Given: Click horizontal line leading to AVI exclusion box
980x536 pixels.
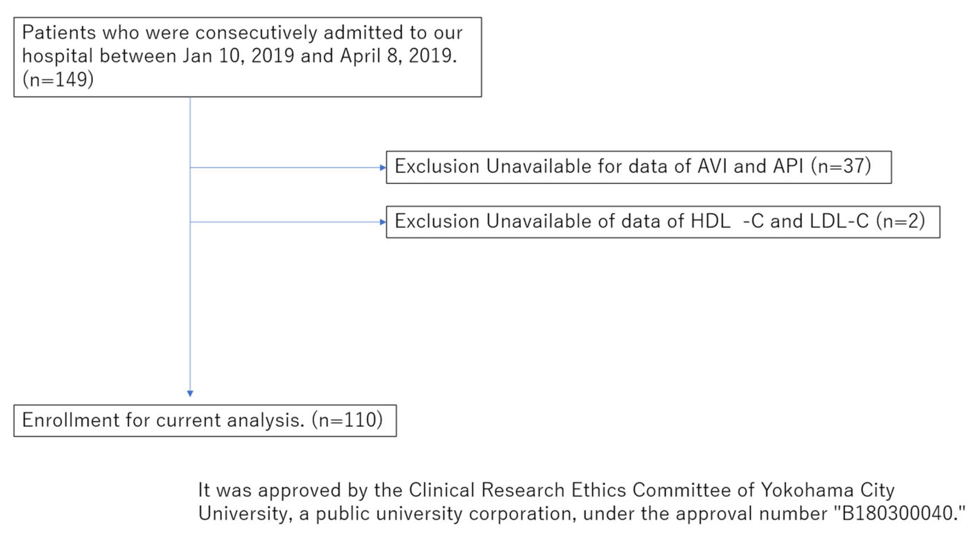Looking at the screenshot, I should 285,167.
